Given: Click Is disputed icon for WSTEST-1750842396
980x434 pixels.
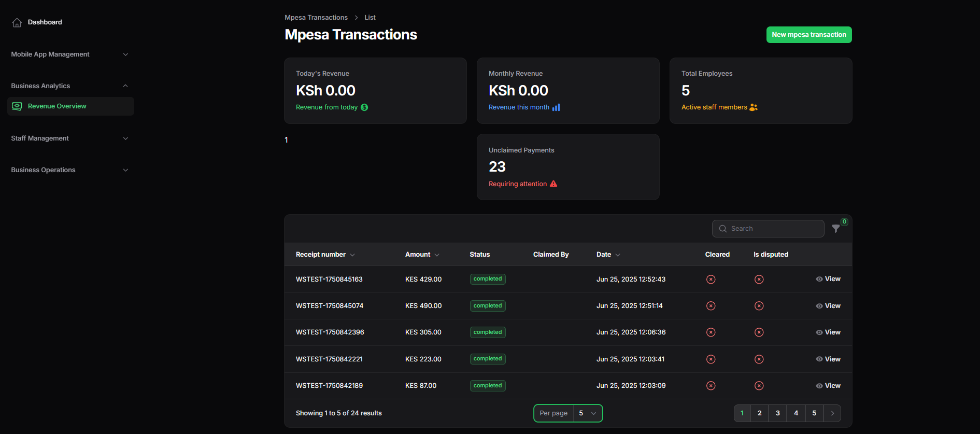Looking at the screenshot, I should [x=759, y=332].
